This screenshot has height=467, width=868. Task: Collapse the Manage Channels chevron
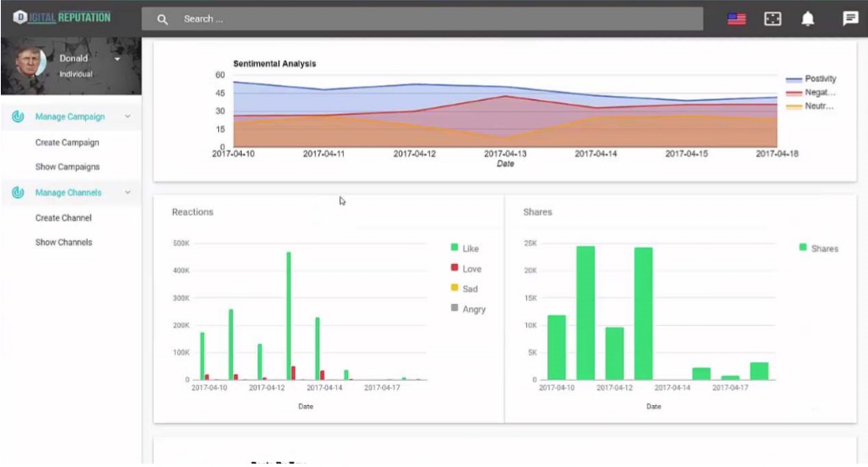point(127,193)
